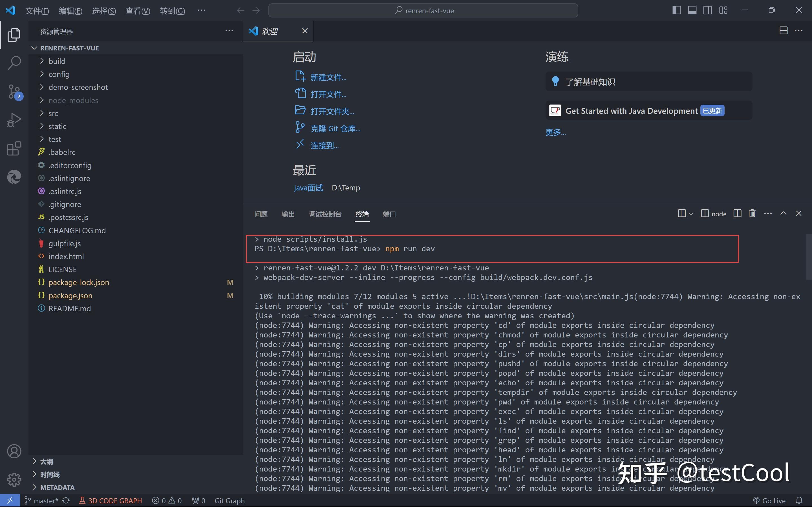The height and width of the screenshot is (507, 812).
Task: Select the Run and Debug icon
Action: [14, 119]
